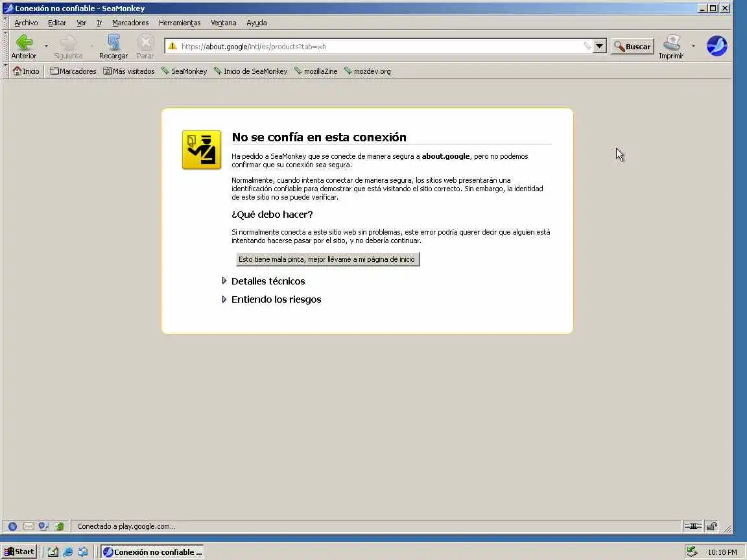Click the online/offline plug connection icon

coord(693,526)
